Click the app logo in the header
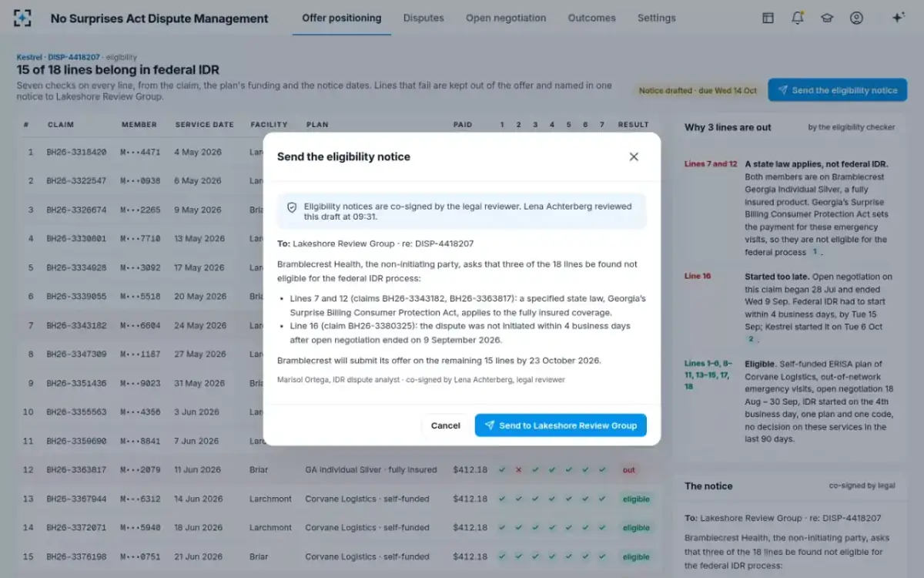The width and height of the screenshot is (924, 578). (x=22, y=18)
